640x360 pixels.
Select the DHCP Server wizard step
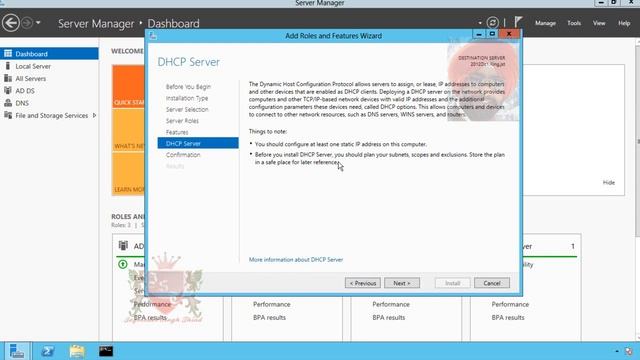tap(198, 143)
